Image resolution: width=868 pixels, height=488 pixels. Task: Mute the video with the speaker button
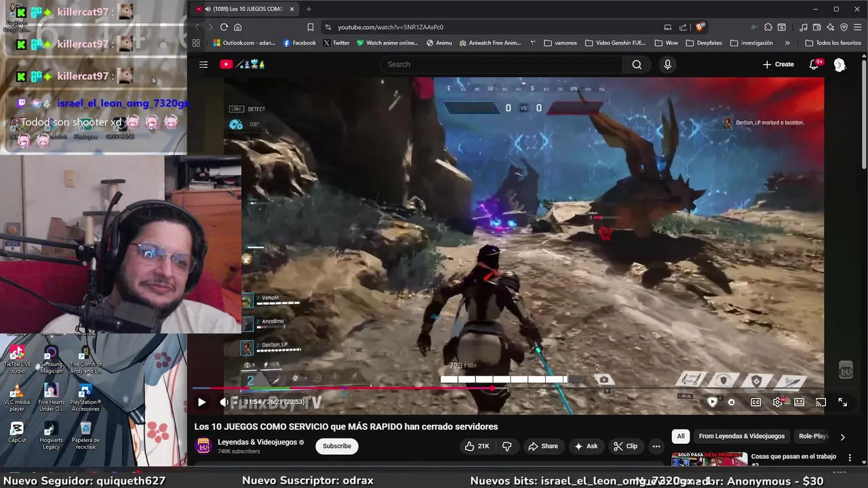click(224, 402)
